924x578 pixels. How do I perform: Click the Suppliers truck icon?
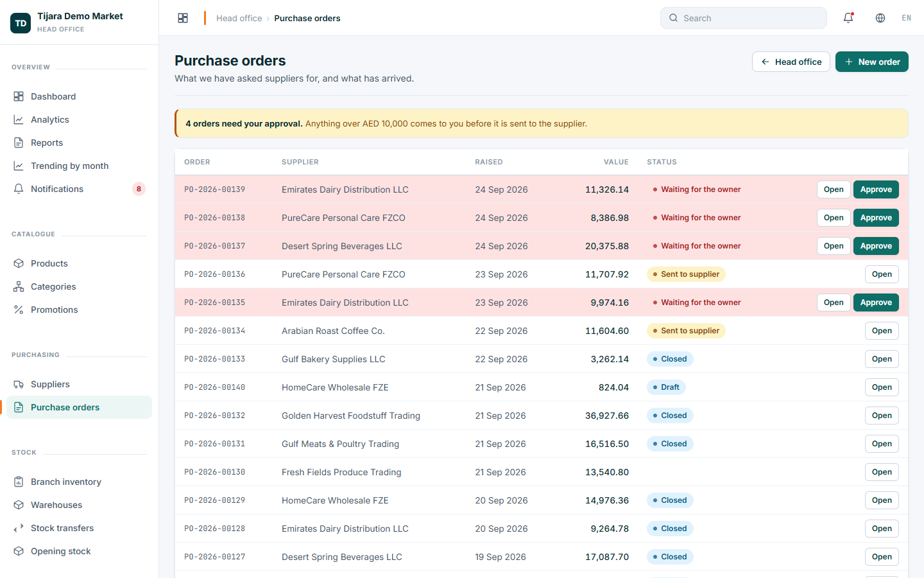[19, 384]
